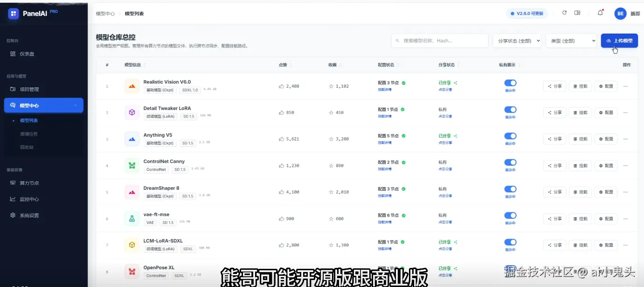644x287 pixels.
Task: Click the LCM-LoRA-SDXL cube icon
Action: [x=132, y=245]
